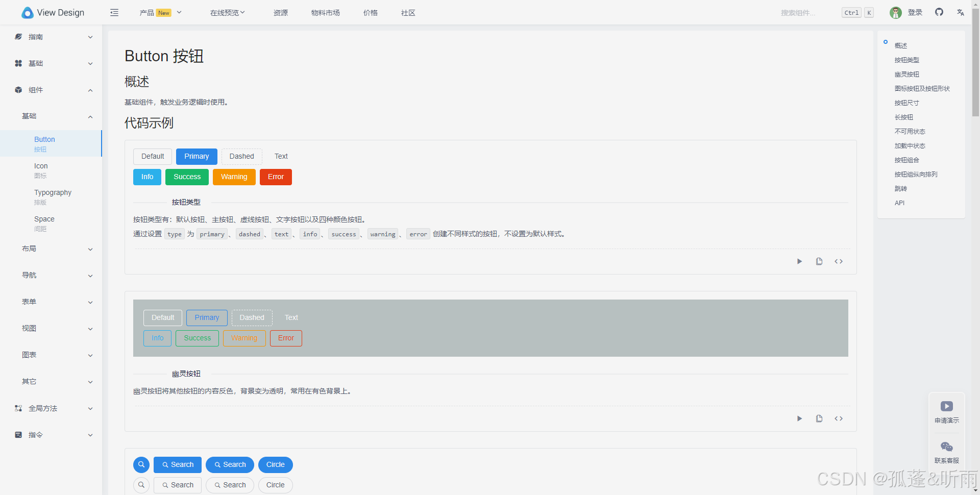This screenshot has height=495, width=980.
Task: Click the 指令 sidebar icon
Action: [x=18, y=435]
